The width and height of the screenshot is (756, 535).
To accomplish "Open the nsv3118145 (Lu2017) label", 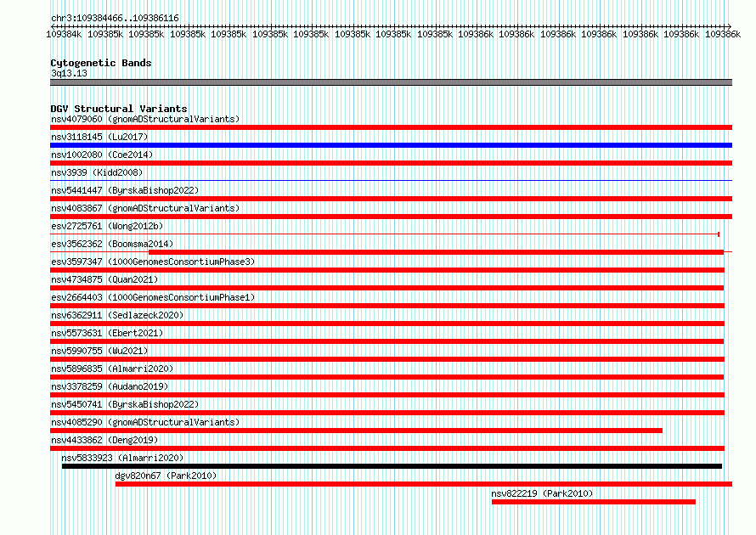I will (99, 137).
